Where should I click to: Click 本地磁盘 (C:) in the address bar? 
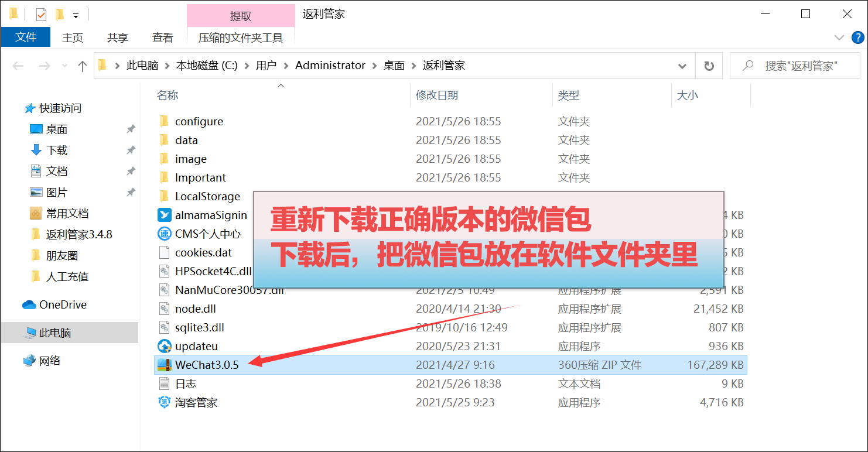pyautogui.click(x=207, y=66)
